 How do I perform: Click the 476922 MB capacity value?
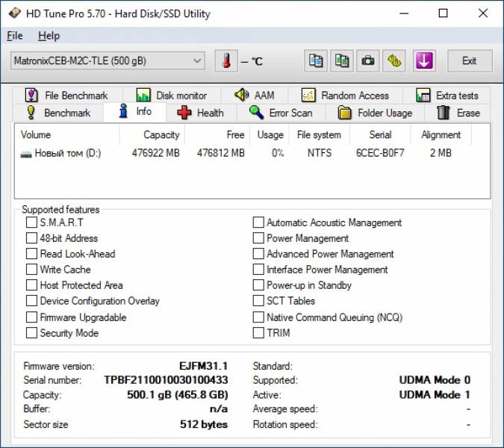click(155, 153)
